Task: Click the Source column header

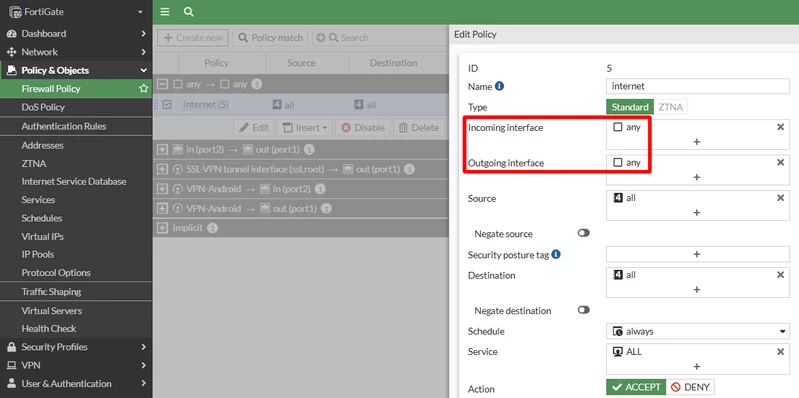Action: (301, 63)
